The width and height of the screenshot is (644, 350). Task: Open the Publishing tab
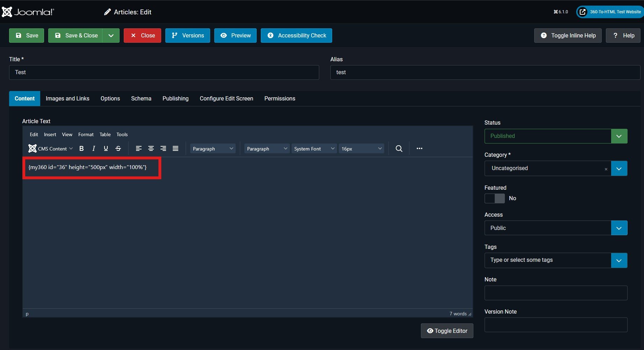coord(176,99)
